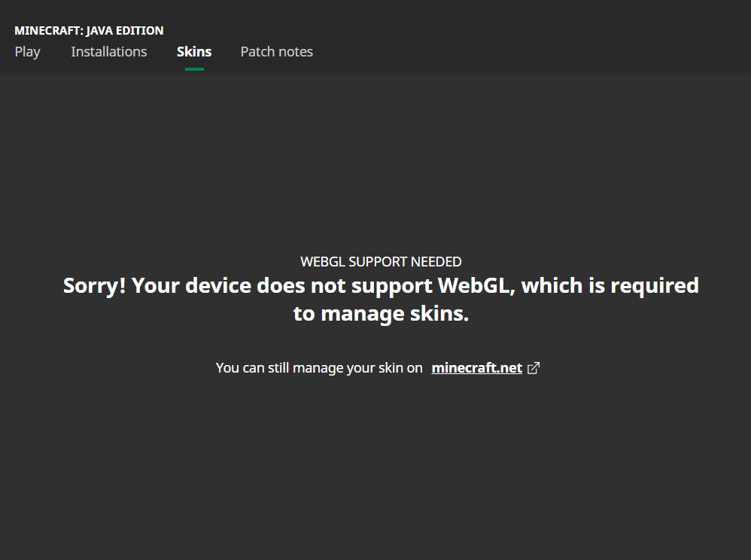
Task: Click the green indicator under Skins
Action: pyautogui.click(x=194, y=69)
